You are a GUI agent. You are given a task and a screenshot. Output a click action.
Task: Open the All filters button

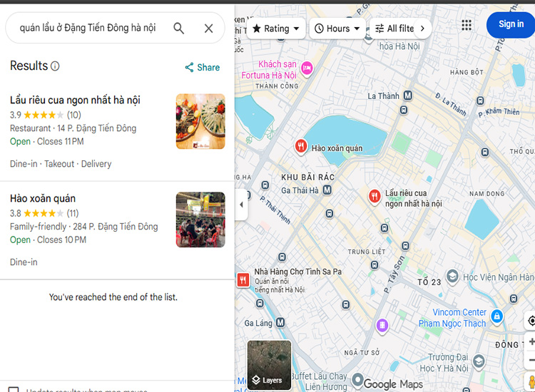[394, 29]
